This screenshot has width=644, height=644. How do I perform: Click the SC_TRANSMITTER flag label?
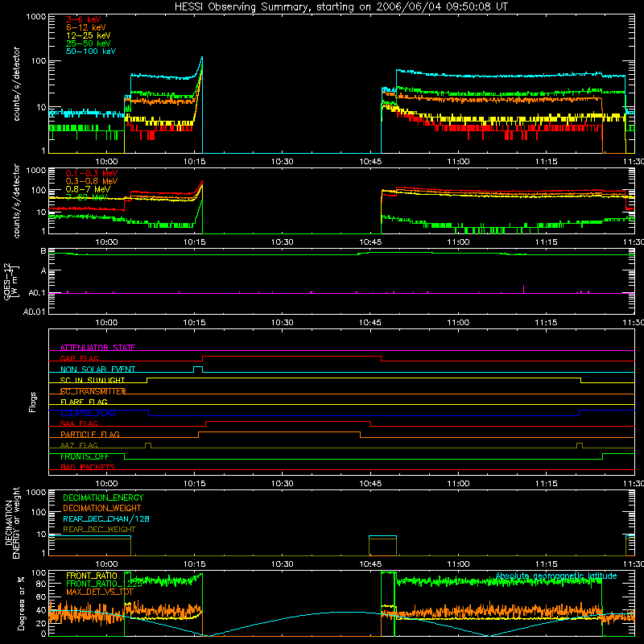(93, 391)
